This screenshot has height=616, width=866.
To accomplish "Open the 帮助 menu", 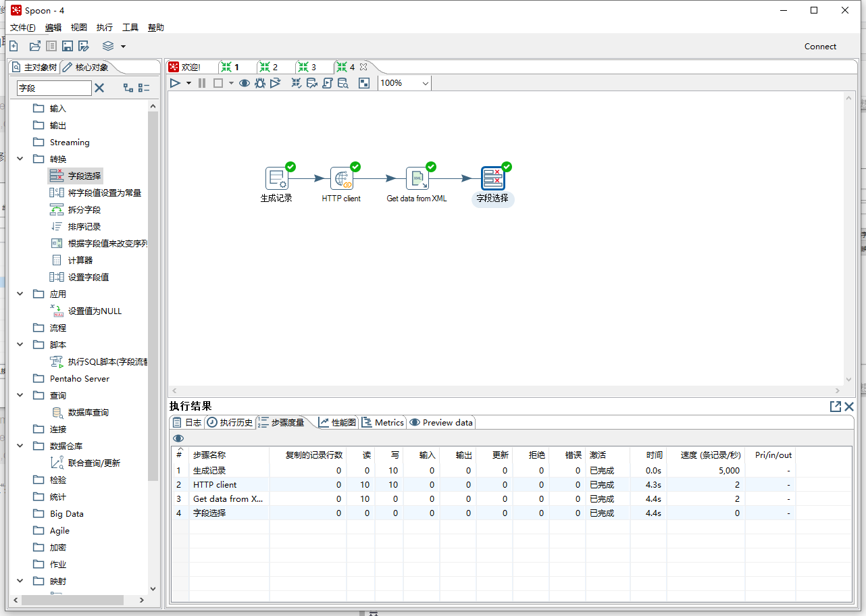I will point(156,28).
